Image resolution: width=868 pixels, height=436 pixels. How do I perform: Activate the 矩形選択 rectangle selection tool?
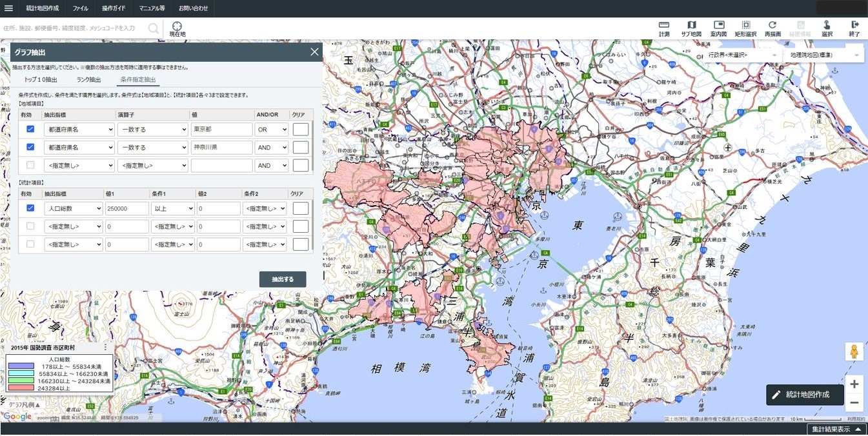pos(745,28)
